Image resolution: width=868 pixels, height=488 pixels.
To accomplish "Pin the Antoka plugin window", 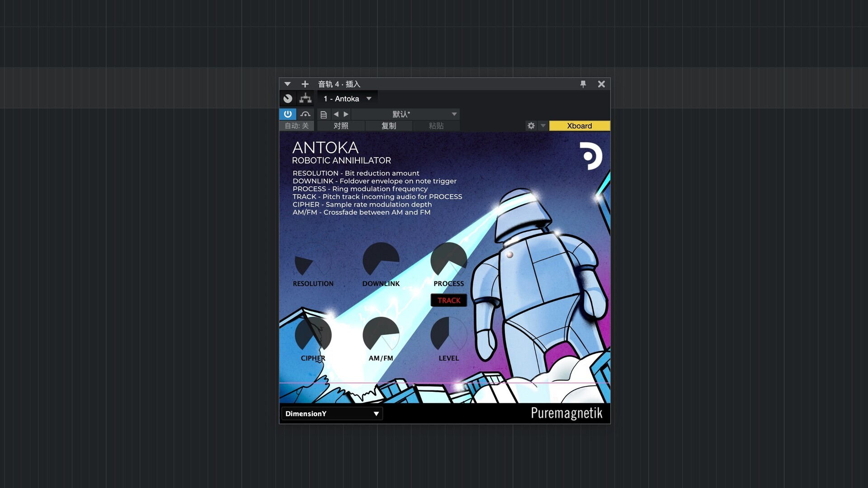I will point(583,84).
